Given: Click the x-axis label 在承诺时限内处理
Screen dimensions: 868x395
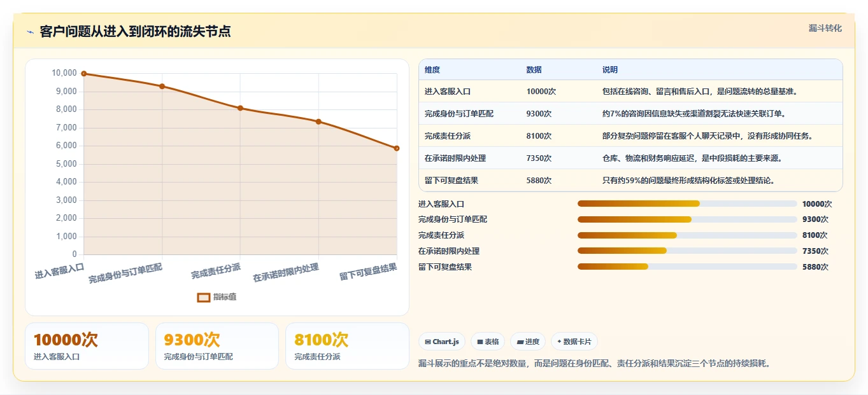Looking at the screenshot, I should [x=286, y=272].
